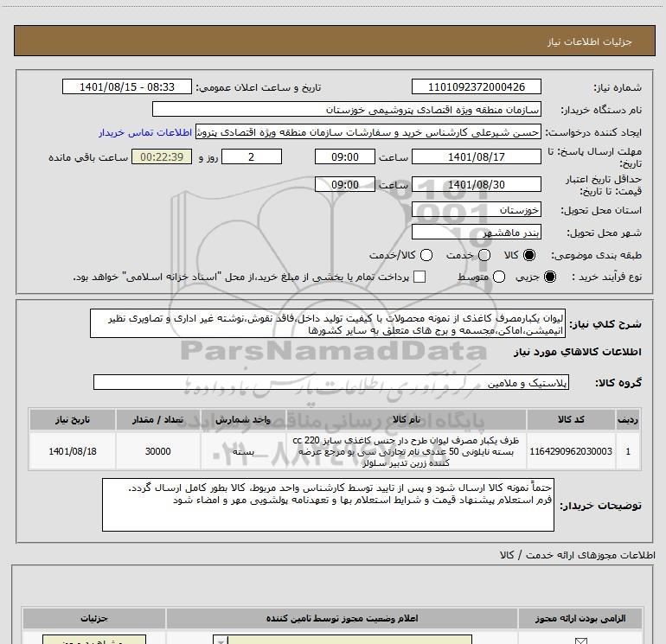The height and width of the screenshot is (644, 666).
Task: Click the گروه کالا field پلاستیک و ملامین
Action: click(x=331, y=382)
